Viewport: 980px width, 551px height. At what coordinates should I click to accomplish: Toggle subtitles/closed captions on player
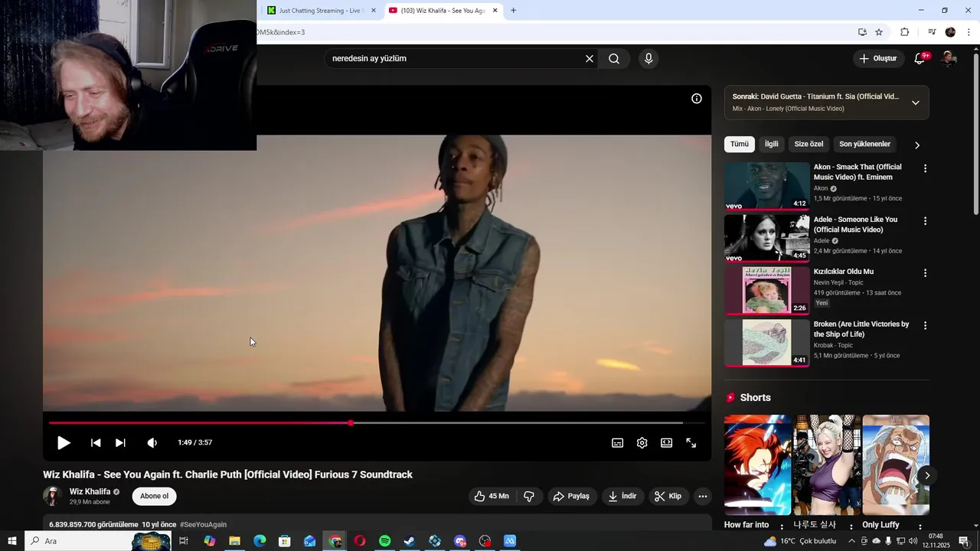pyautogui.click(x=617, y=443)
